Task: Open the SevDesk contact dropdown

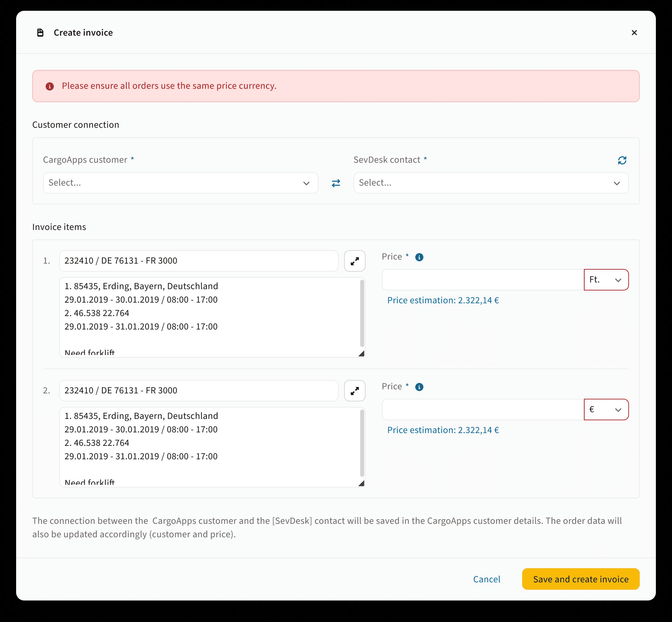Action: pyautogui.click(x=491, y=183)
